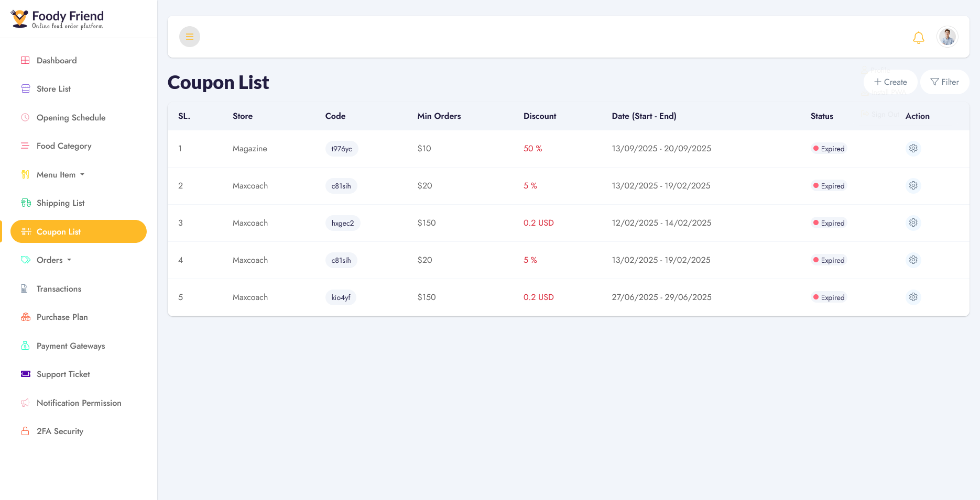Click the Expired status in row 1
Screen dimensions: 980x500
[x=829, y=149]
